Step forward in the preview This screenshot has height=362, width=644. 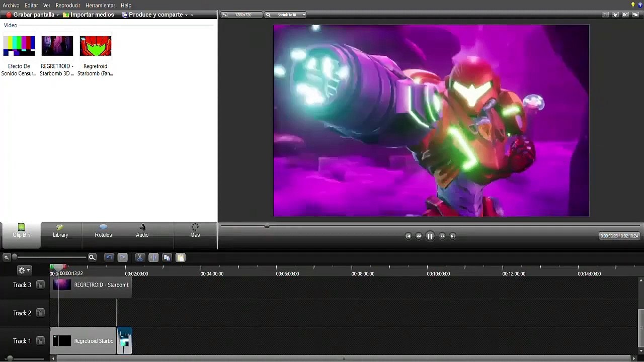coord(442,236)
